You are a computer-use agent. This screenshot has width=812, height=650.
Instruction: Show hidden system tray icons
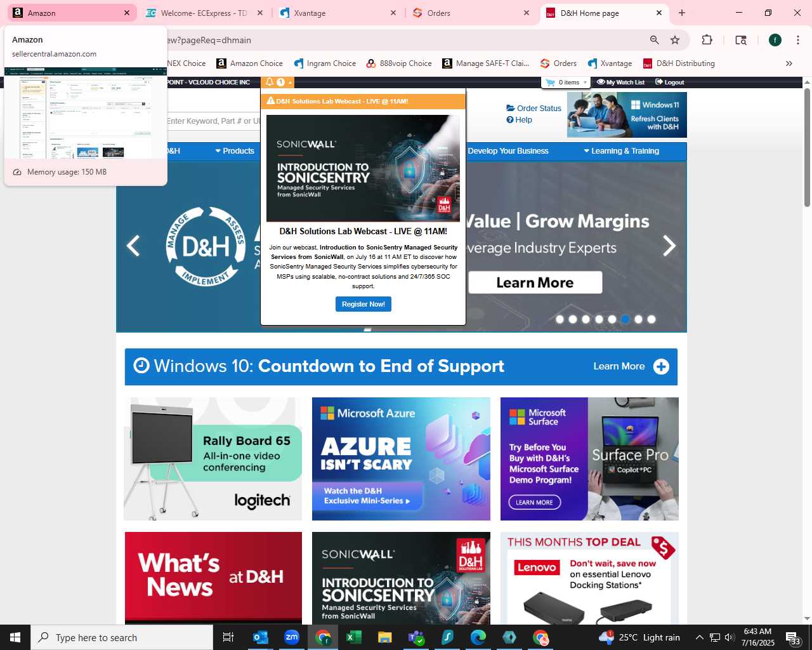click(x=699, y=637)
